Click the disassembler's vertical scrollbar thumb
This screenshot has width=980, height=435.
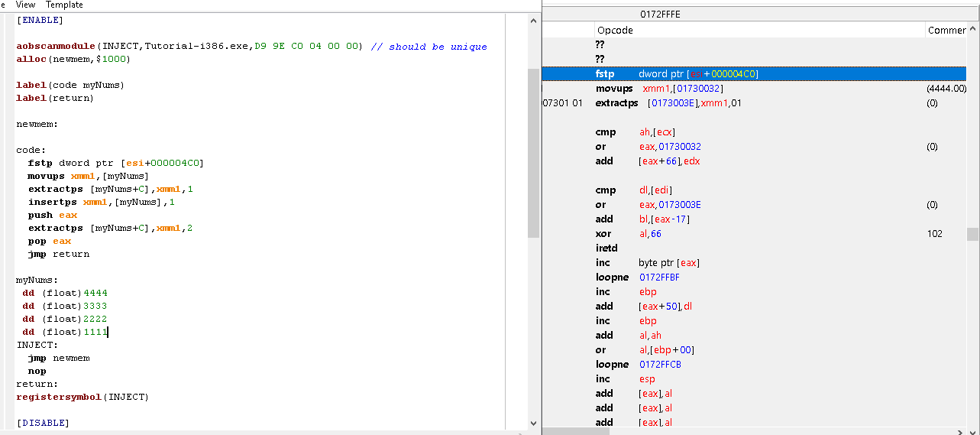pos(972,234)
